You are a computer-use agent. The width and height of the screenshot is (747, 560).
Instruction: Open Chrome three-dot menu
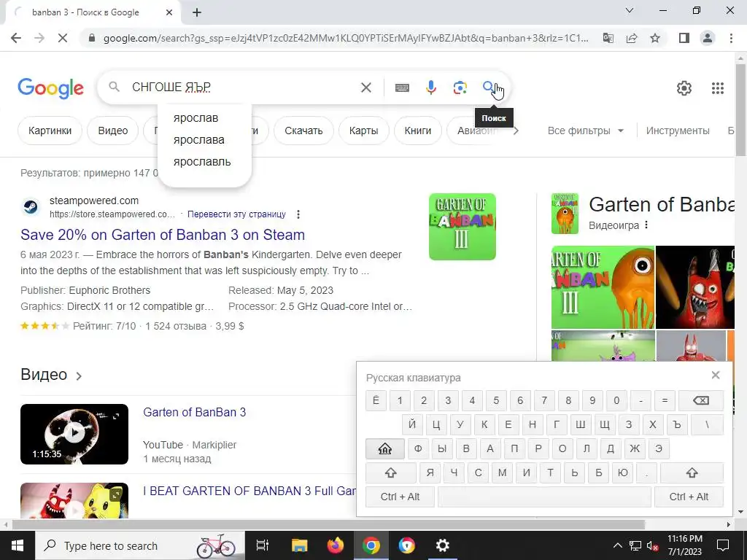731,38
